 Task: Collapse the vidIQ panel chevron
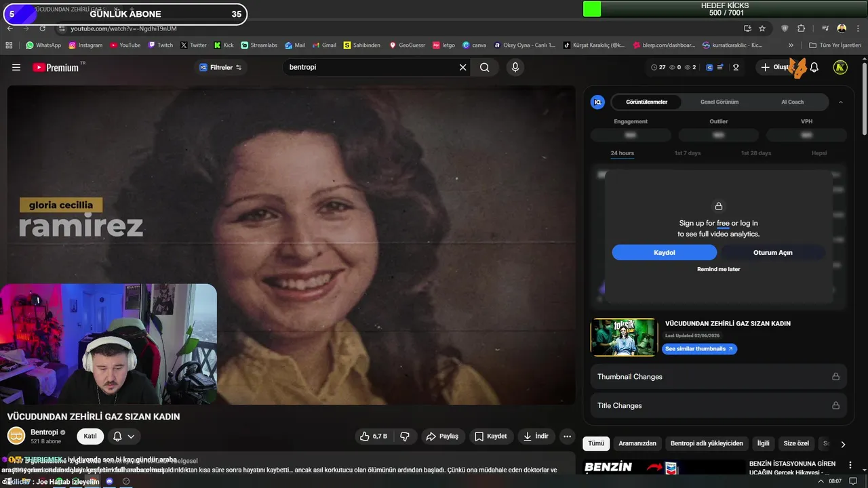point(841,102)
